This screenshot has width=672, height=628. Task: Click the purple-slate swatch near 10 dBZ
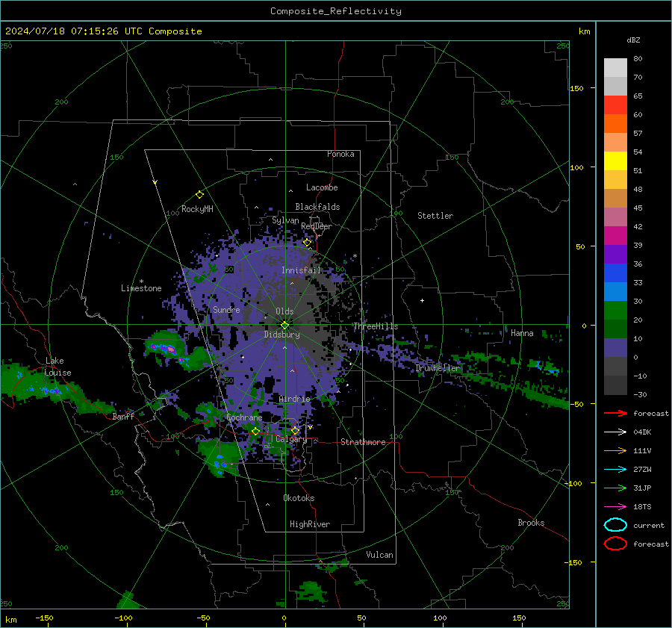[x=615, y=348]
